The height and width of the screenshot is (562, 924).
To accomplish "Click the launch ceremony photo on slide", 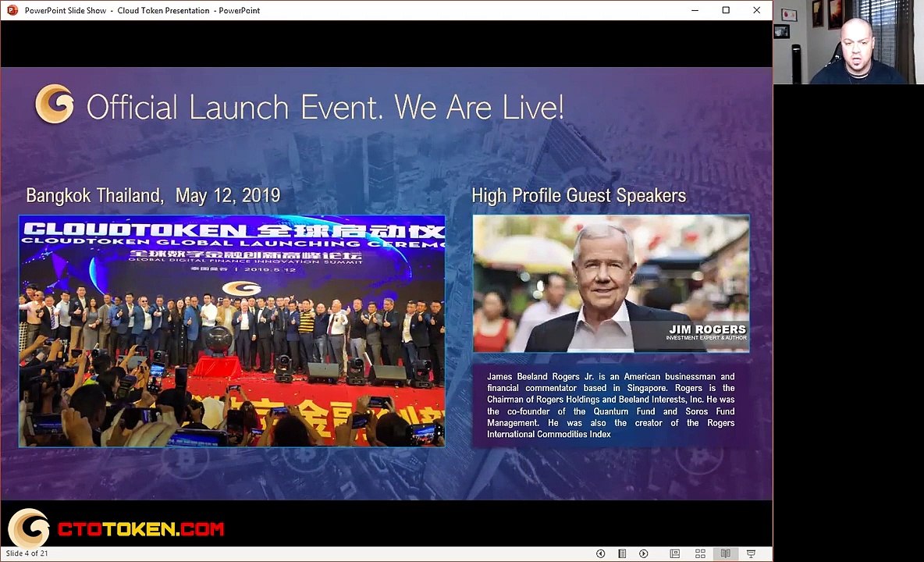I will (232, 331).
